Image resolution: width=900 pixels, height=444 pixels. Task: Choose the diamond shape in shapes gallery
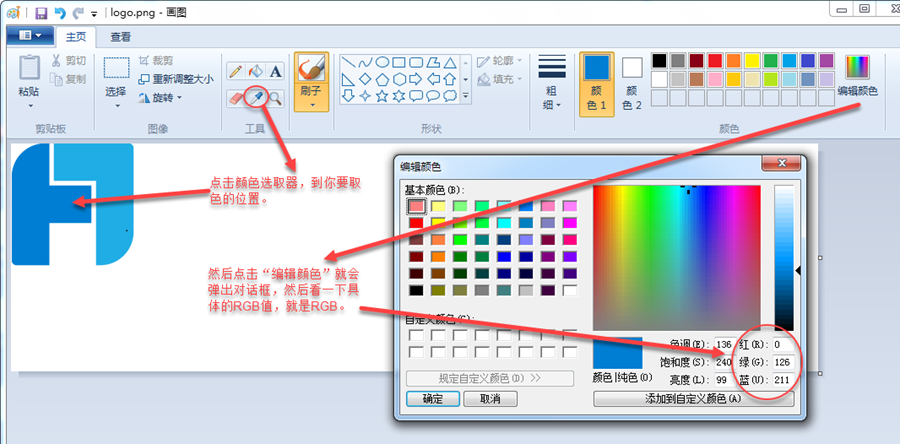365,79
